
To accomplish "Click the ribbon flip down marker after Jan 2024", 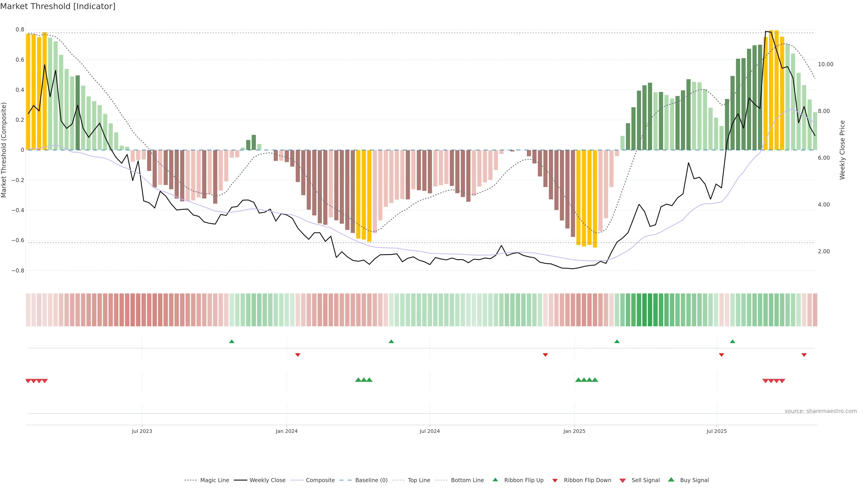I will 297,355.
